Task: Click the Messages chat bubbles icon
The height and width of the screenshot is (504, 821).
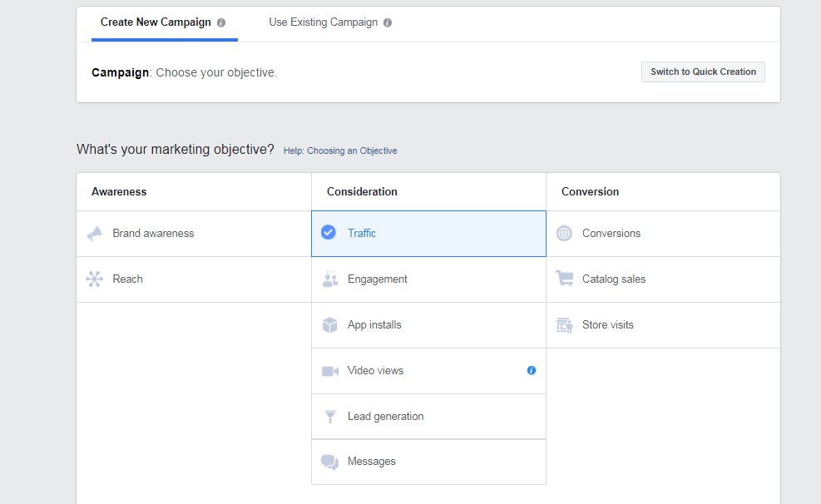Action: [329, 462]
